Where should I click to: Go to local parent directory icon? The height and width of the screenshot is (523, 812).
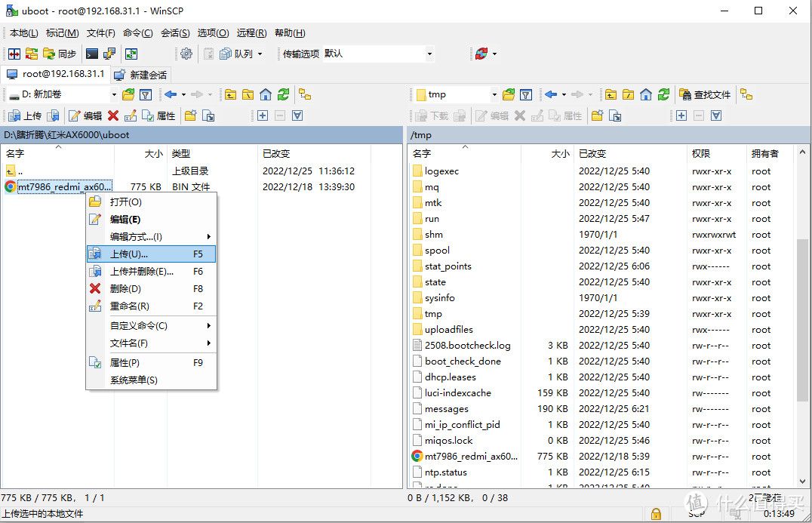pos(230,95)
